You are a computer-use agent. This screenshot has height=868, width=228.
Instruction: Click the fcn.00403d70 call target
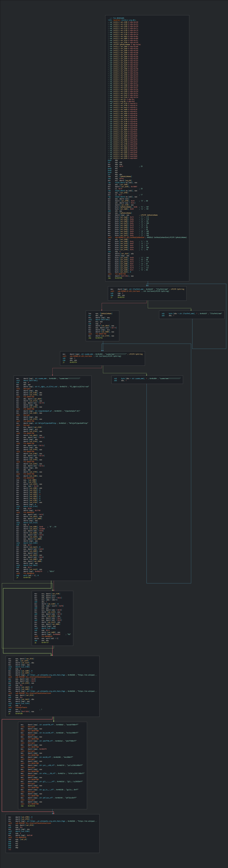point(21,837)
